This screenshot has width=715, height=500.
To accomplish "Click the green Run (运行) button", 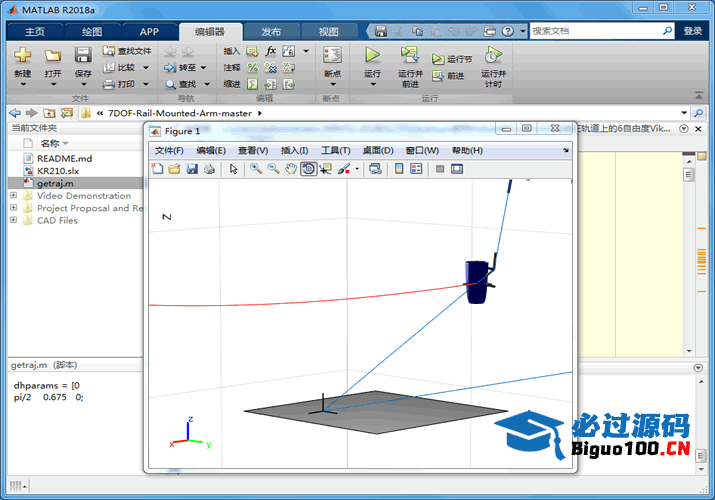I will (x=372, y=58).
